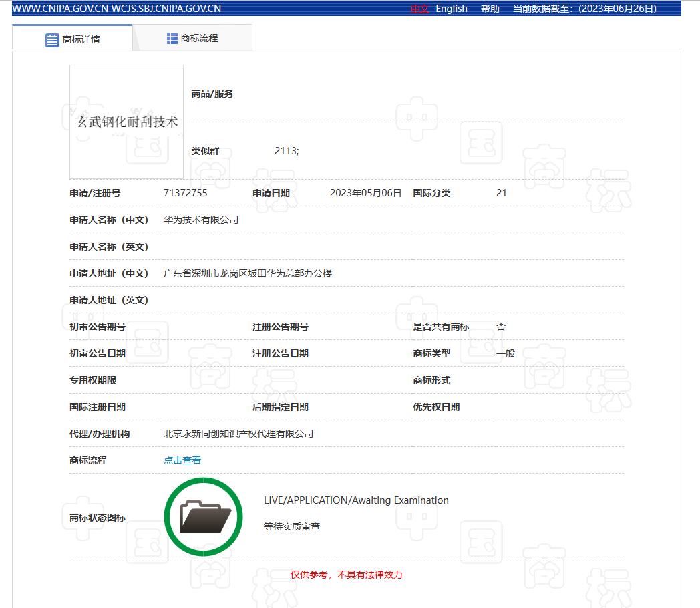Switch language to English

[x=452, y=9]
